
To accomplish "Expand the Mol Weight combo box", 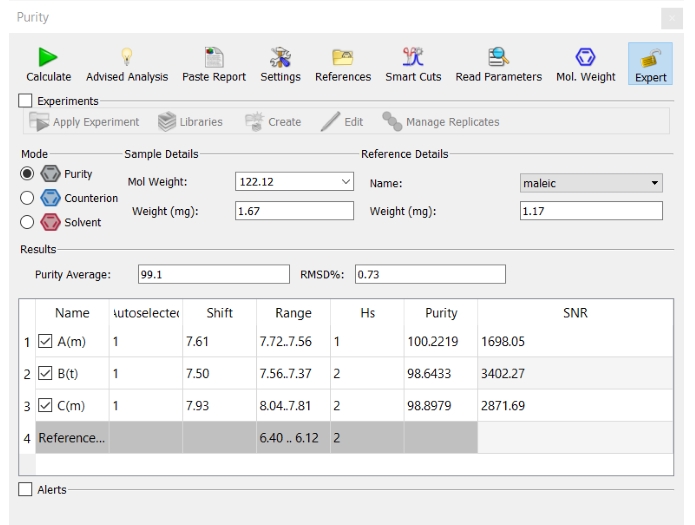I will [346, 183].
